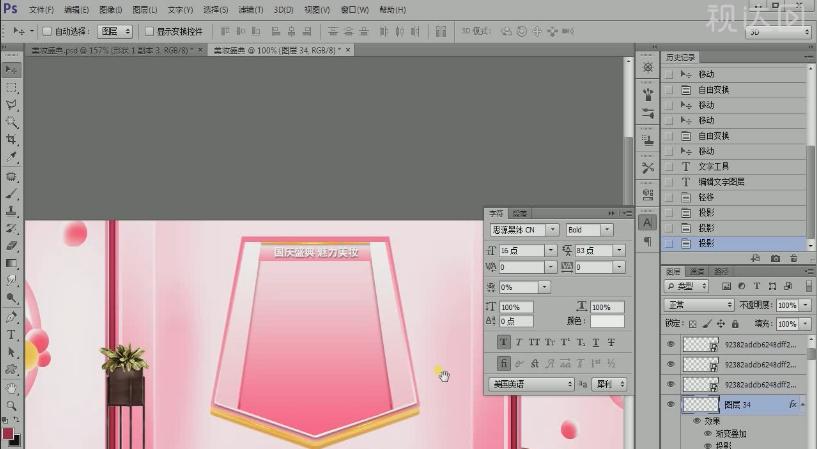
Task: Lock layer position with move icon
Action: tap(721, 324)
